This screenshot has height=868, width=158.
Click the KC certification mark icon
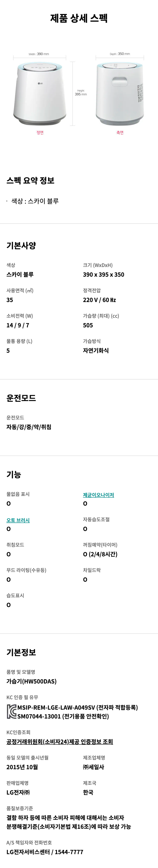(x=12, y=712)
